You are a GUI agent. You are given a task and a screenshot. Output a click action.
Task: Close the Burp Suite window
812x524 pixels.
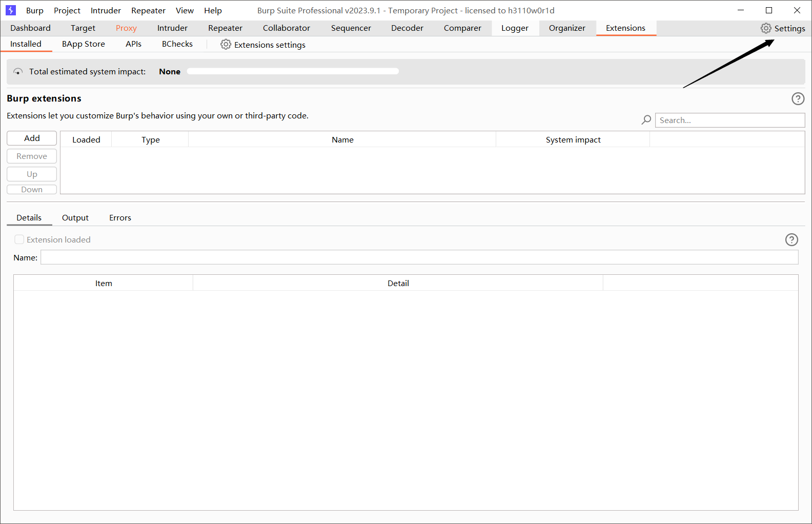pos(797,10)
